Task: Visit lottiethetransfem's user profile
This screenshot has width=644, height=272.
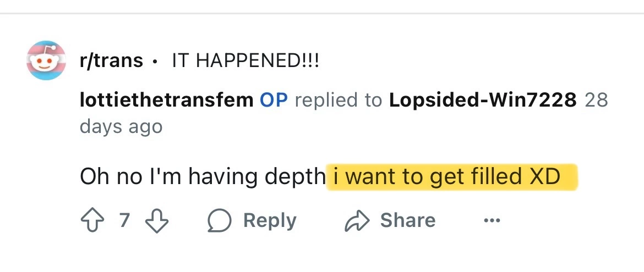Action: (167, 101)
